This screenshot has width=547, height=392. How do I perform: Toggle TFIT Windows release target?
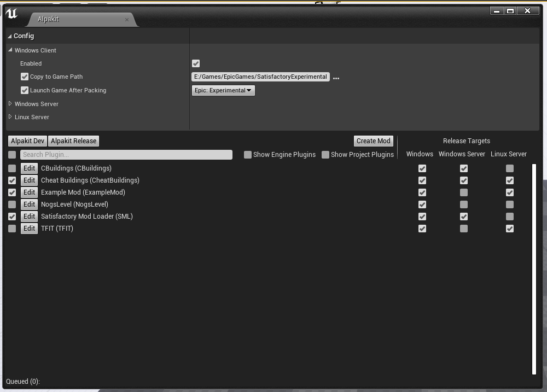tap(422, 229)
